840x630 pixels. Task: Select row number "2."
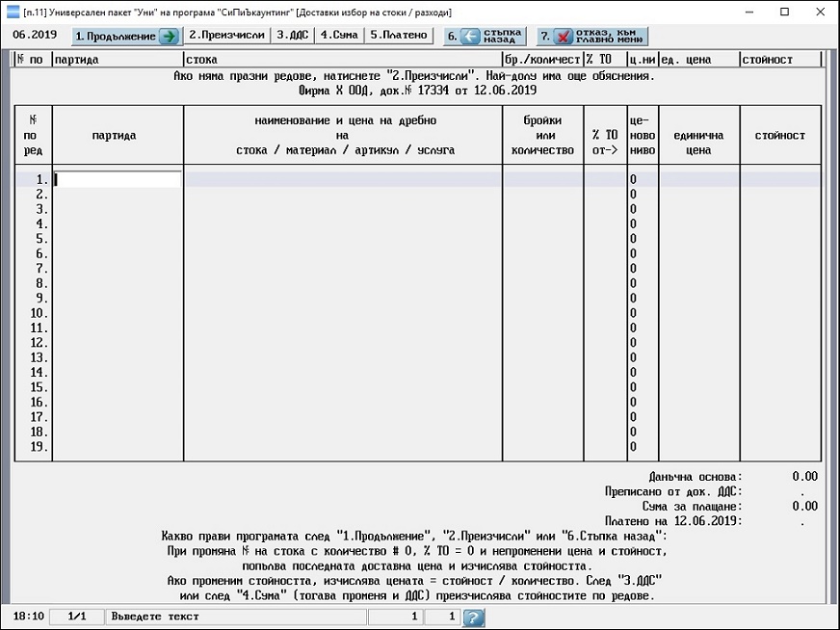coord(41,195)
